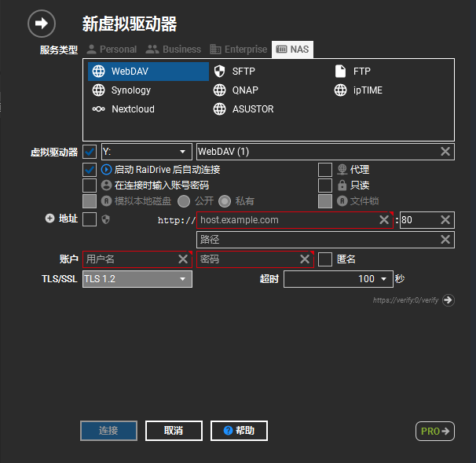Click the 文件锁 file lock icon
The width and height of the screenshot is (476, 463).
pyautogui.click(x=342, y=200)
